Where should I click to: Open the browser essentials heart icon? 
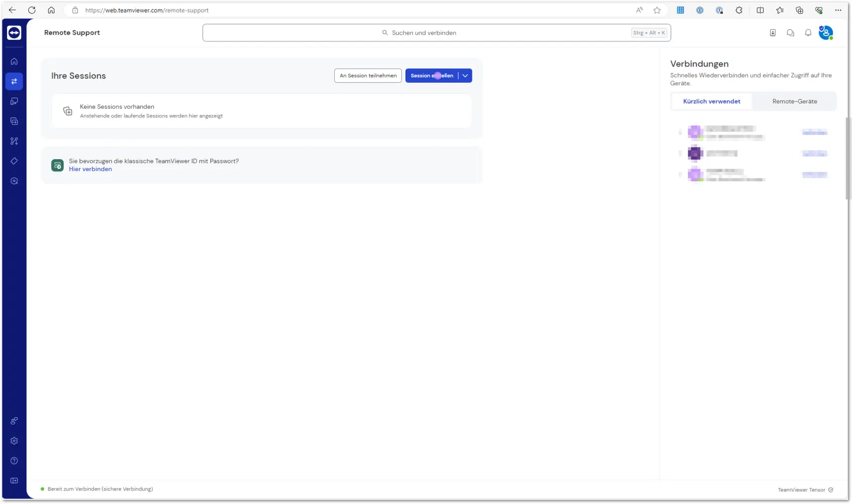(x=819, y=10)
